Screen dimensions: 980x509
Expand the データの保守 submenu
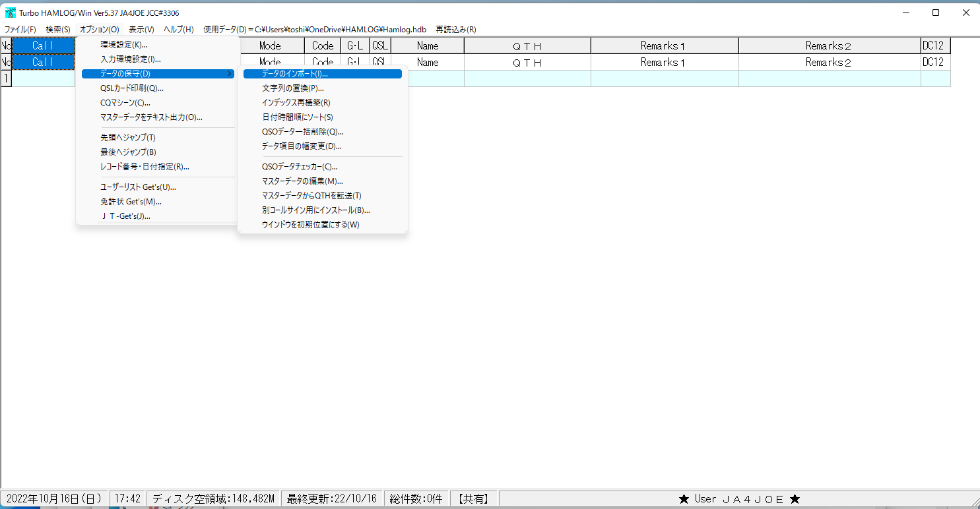click(x=132, y=73)
